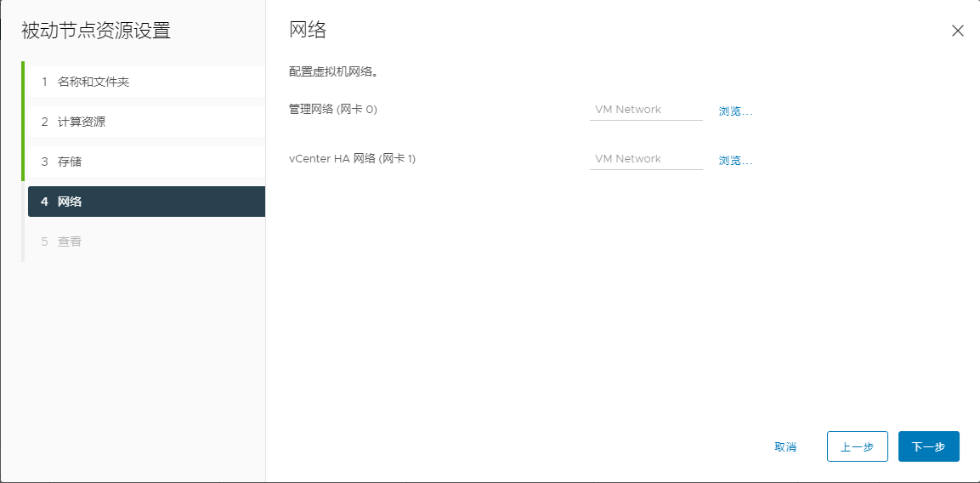
Task: Select the current step 4 网络
Action: tap(147, 202)
